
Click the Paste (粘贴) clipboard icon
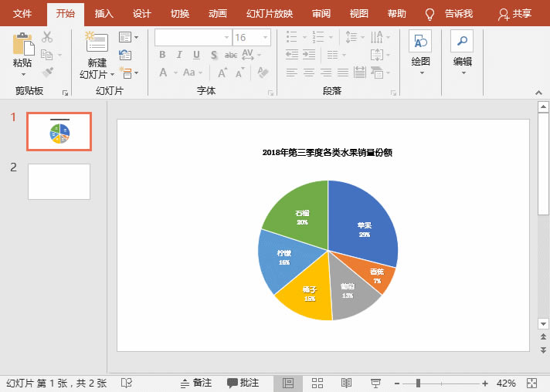tap(23, 45)
